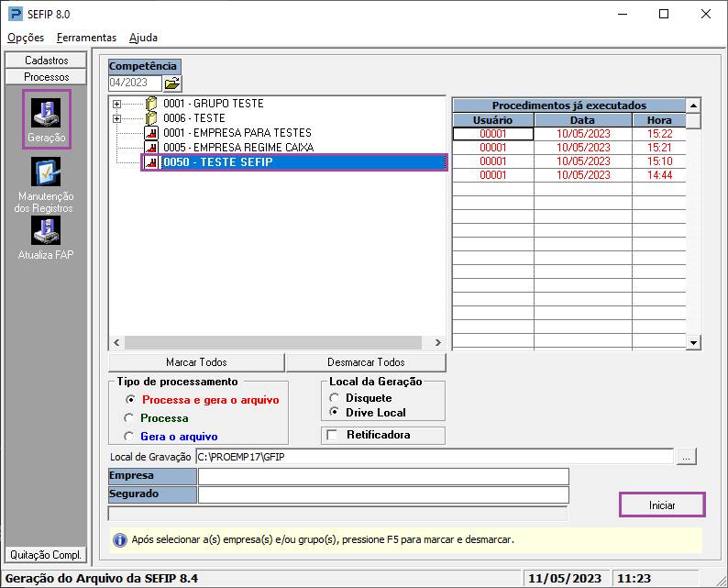Open the Quitação Compl. section

coord(46,555)
